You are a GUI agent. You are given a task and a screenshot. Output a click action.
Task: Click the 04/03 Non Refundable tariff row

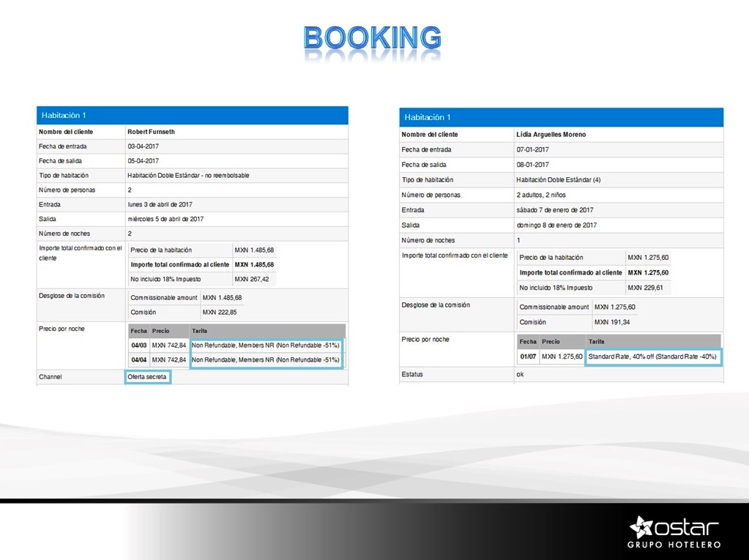pyautogui.click(x=266, y=345)
